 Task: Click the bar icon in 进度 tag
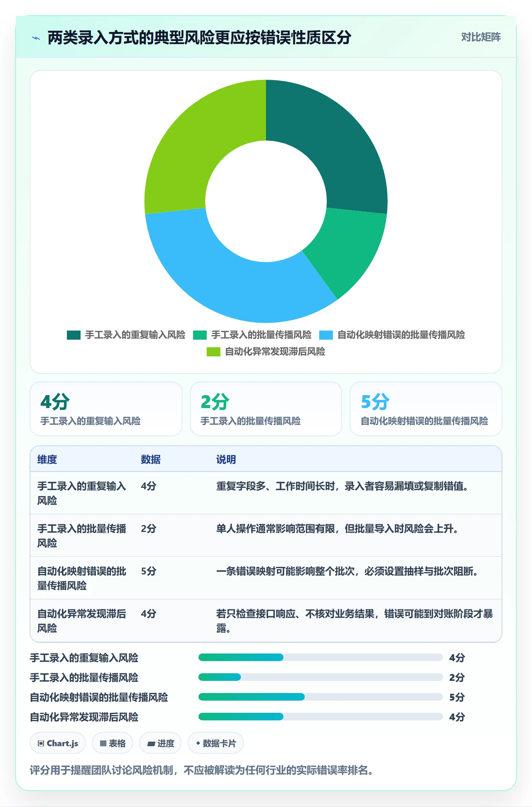[x=151, y=744]
